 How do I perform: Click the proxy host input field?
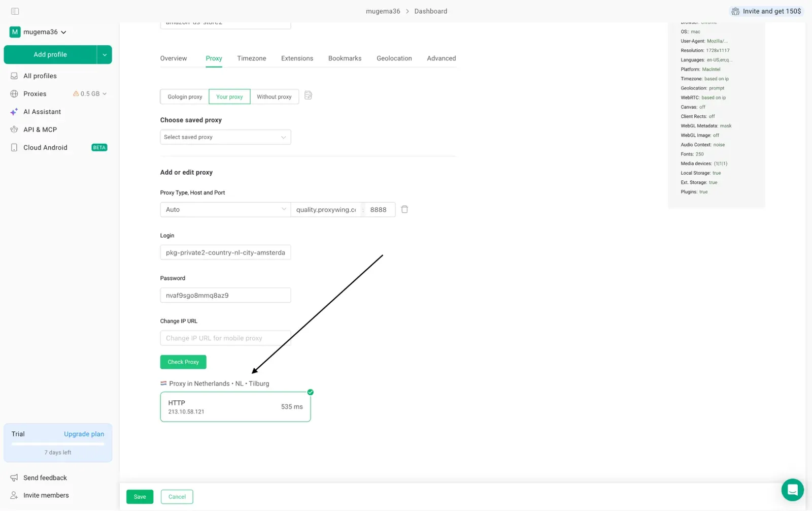(326, 209)
